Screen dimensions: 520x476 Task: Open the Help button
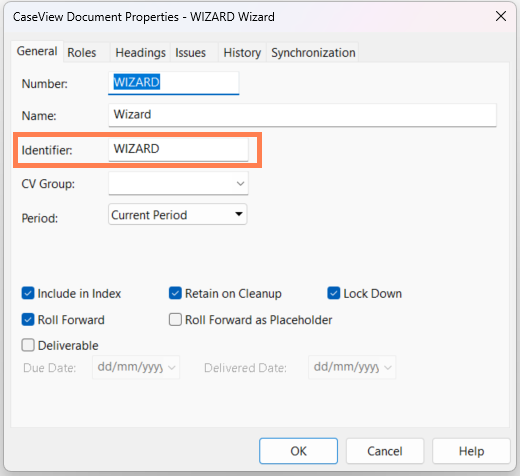coord(471,451)
